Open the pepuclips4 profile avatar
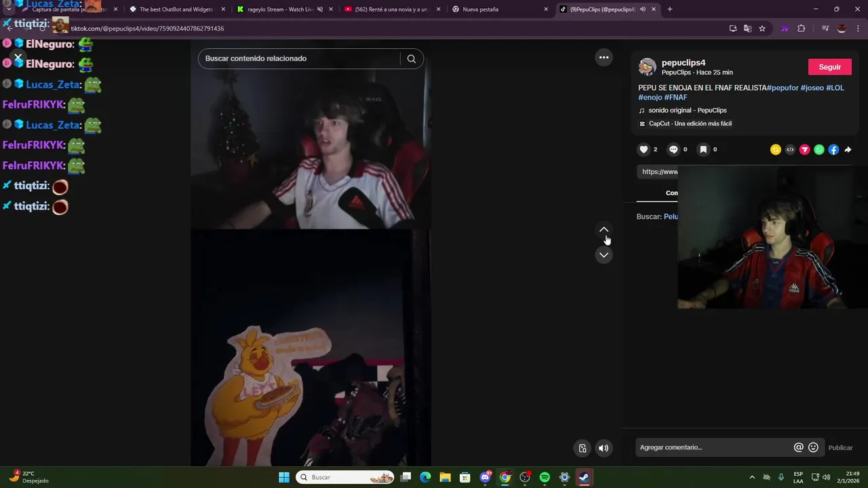868x488 pixels. 648,67
